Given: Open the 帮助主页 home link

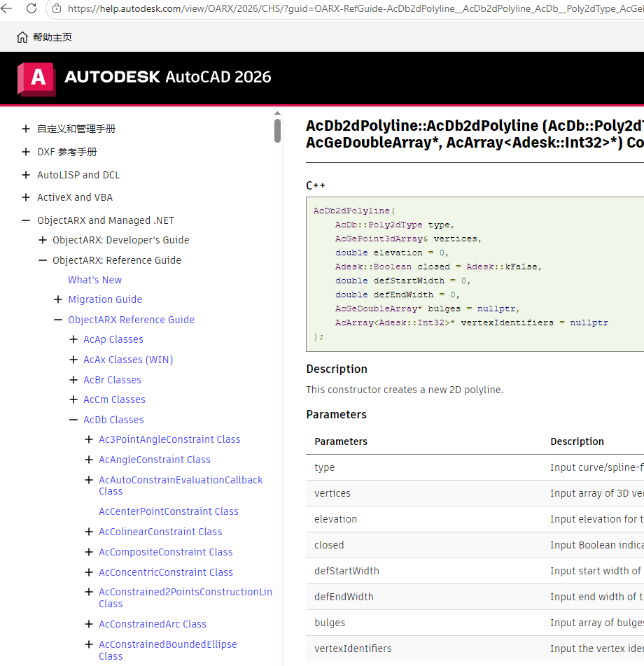Looking at the screenshot, I should [52, 37].
